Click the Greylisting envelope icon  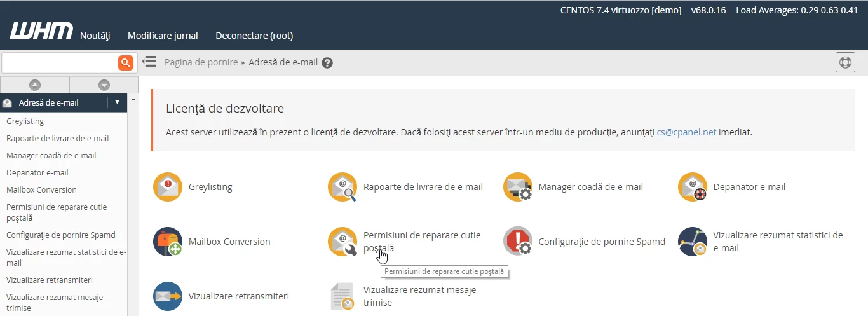click(168, 187)
